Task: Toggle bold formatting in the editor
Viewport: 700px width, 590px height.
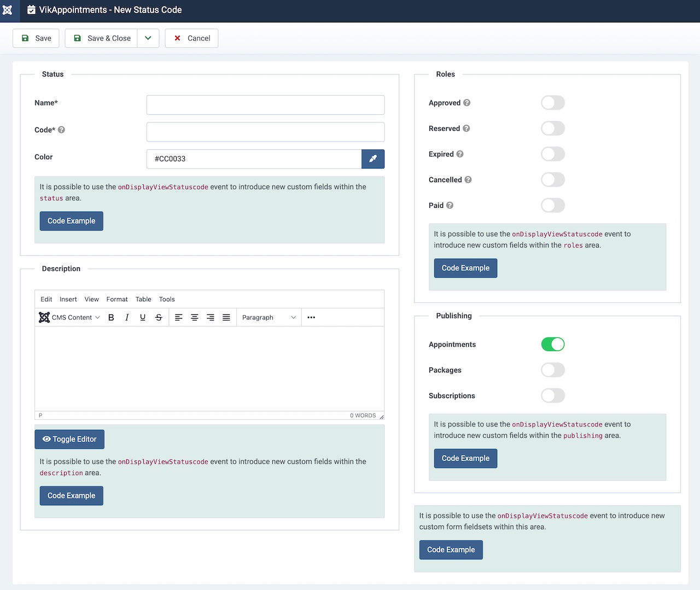Action: (111, 317)
